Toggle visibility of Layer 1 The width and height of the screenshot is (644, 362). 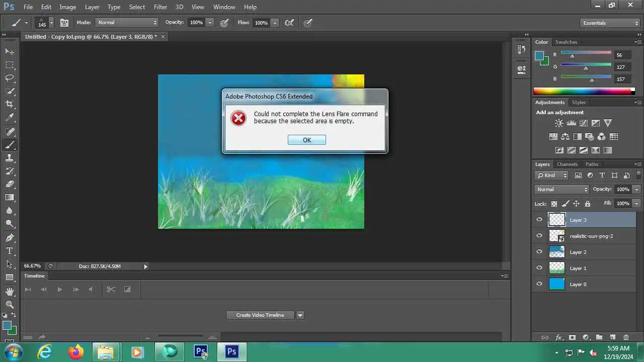click(539, 268)
